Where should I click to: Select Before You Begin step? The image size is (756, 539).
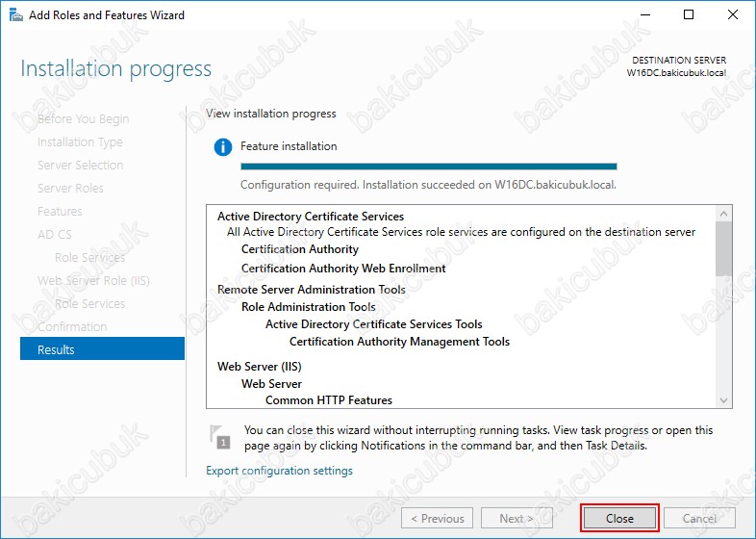[83, 118]
